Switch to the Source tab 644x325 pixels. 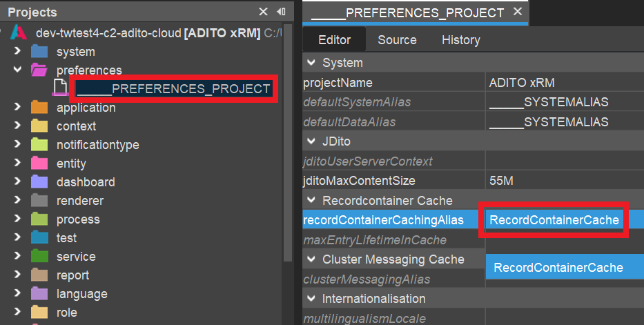point(397,40)
